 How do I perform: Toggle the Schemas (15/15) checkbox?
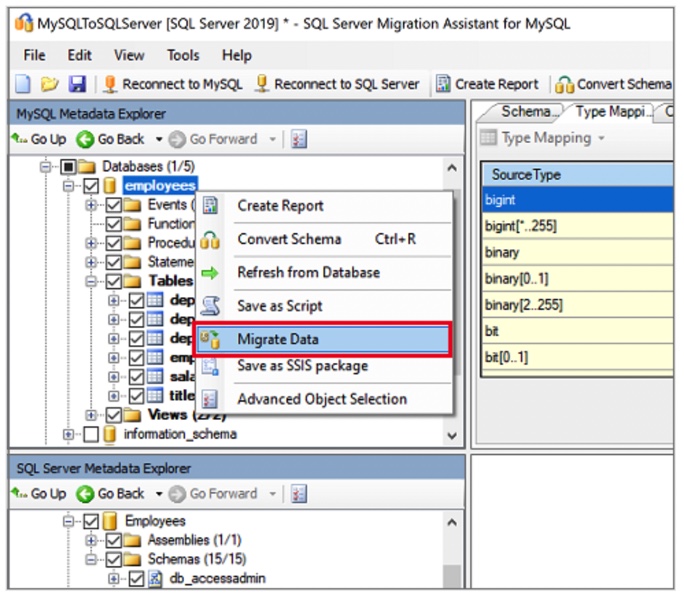pos(113,559)
